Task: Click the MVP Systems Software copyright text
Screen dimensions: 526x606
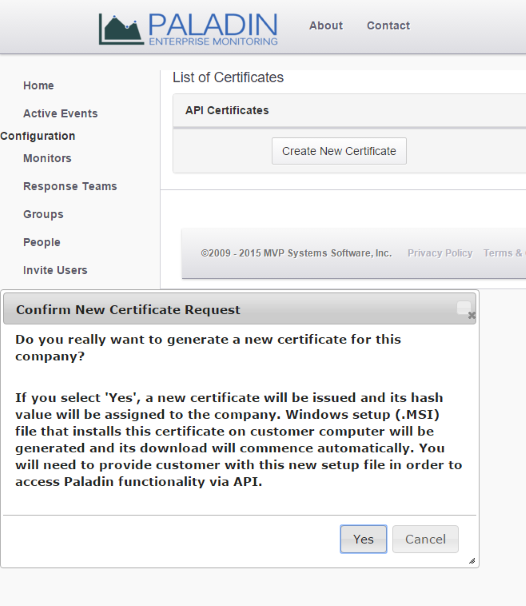Action: pyautogui.click(x=296, y=253)
